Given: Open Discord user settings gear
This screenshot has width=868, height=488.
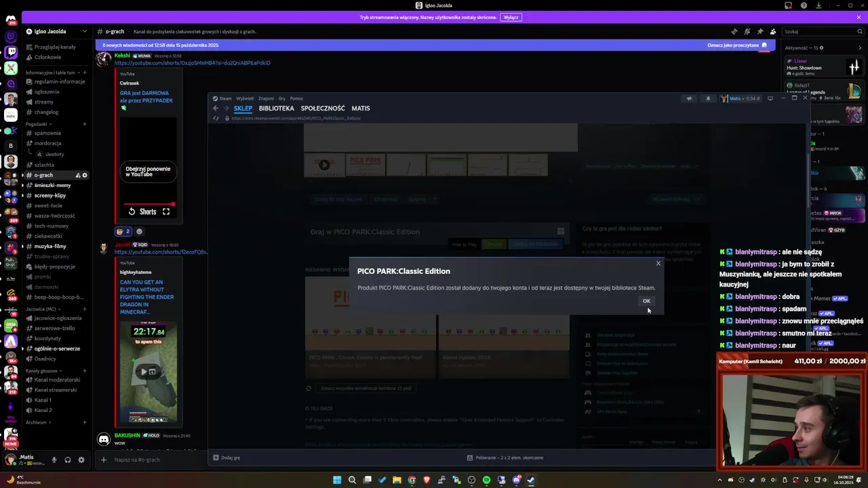Looking at the screenshot, I should coord(81,460).
